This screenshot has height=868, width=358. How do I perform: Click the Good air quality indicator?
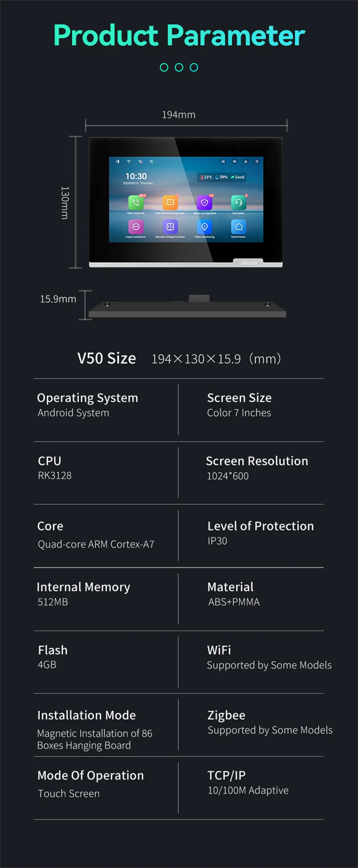click(x=238, y=177)
